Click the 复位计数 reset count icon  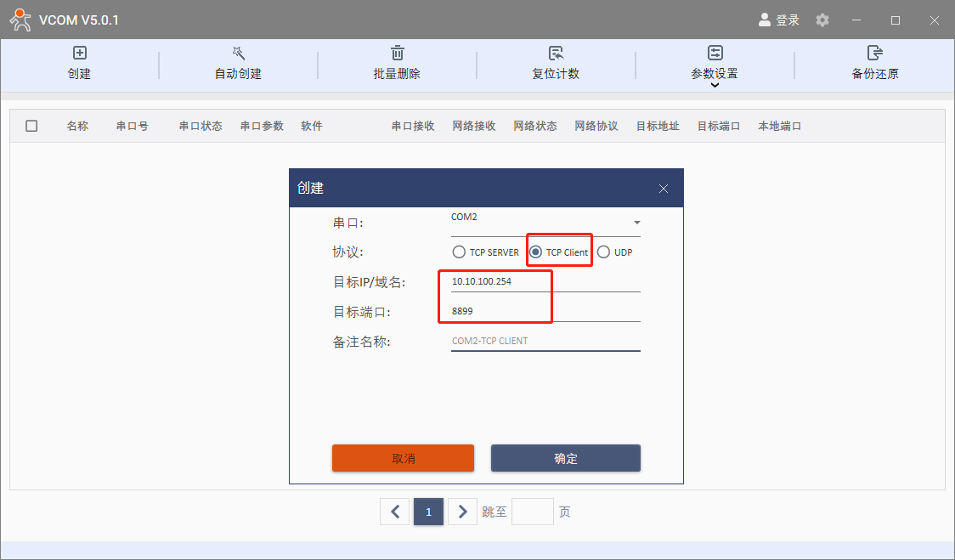[x=556, y=54]
